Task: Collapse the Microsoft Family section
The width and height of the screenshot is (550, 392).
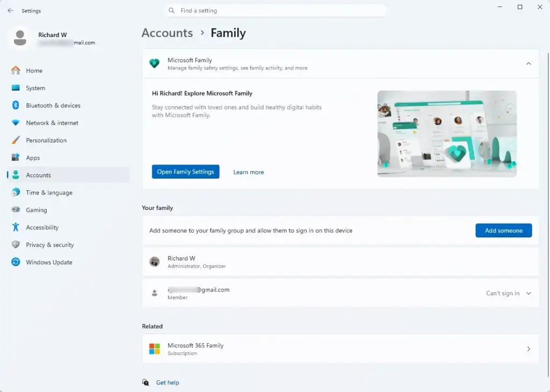Action: [529, 63]
